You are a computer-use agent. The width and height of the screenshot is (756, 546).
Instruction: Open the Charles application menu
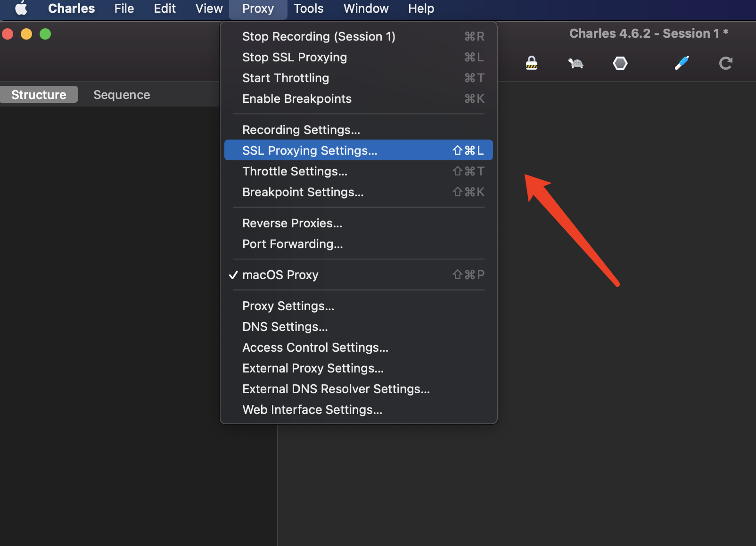[x=72, y=8]
